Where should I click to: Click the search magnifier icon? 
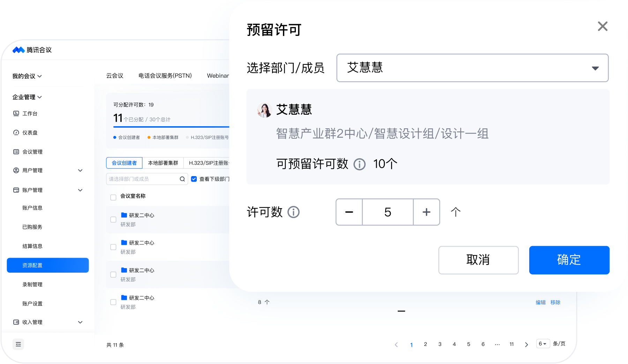coord(182,179)
